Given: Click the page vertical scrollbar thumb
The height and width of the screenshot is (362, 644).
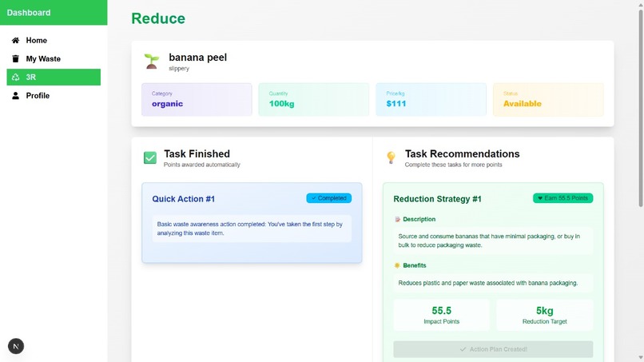Looking at the screenshot, I should tap(640, 108).
